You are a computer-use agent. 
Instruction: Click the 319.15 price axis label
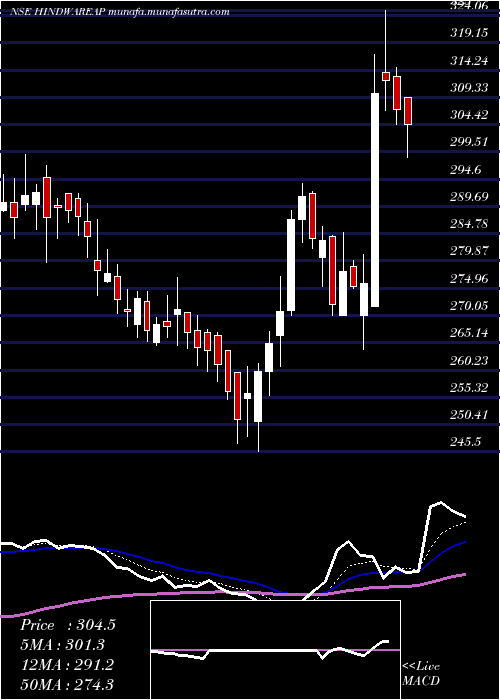pos(469,33)
